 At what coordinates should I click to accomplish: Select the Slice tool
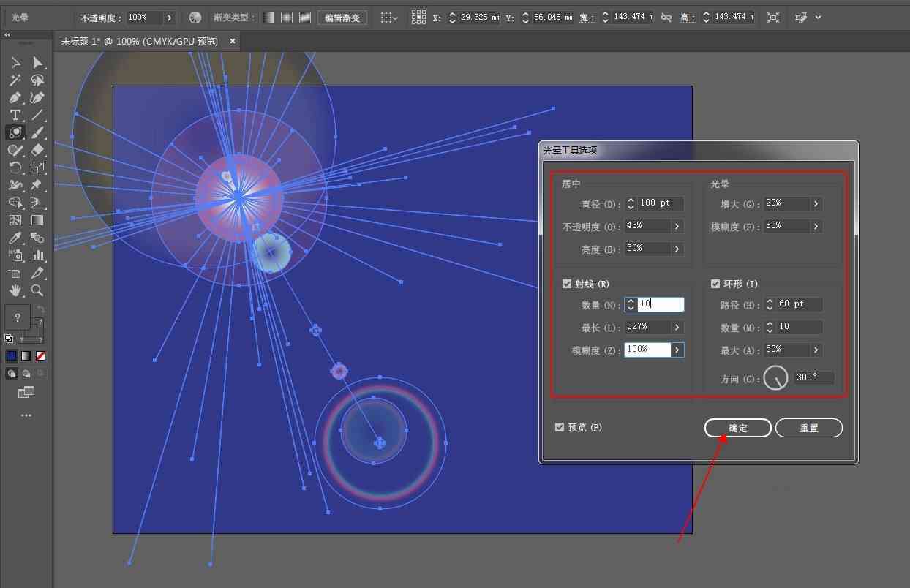coord(37,274)
